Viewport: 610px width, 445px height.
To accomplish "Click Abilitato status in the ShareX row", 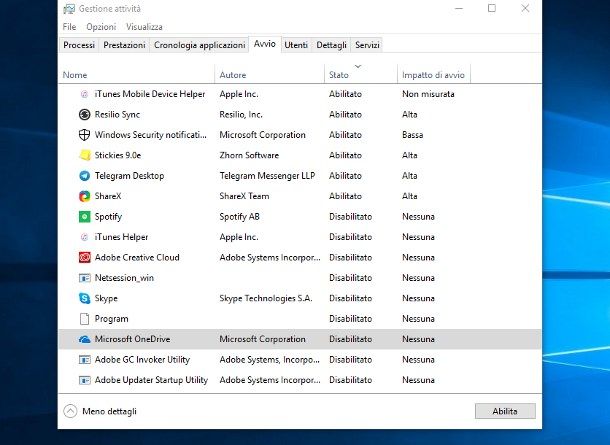I will click(x=345, y=196).
